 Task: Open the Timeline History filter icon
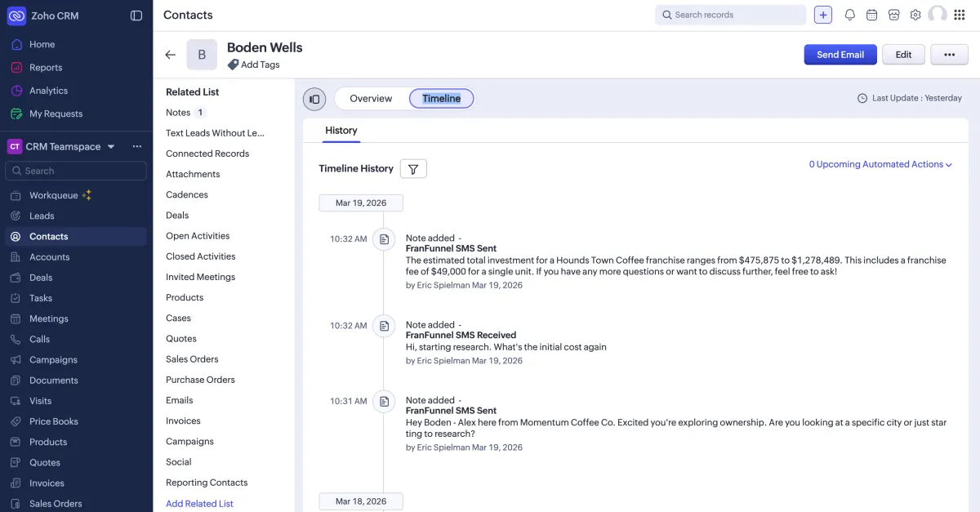pos(412,168)
